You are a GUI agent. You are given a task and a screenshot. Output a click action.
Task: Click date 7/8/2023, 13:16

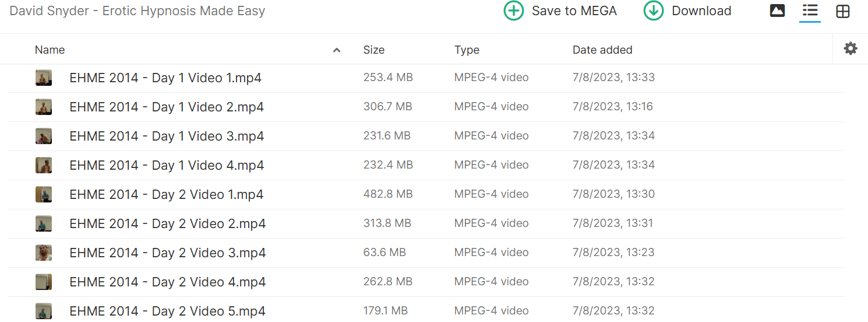coord(613,106)
